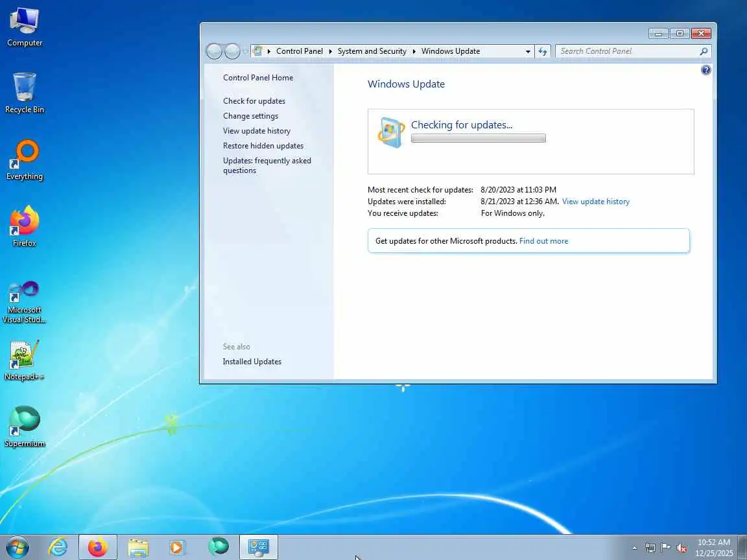The width and height of the screenshot is (747, 560).
Task: Click the Search Control Panel field
Action: click(627, 51)
